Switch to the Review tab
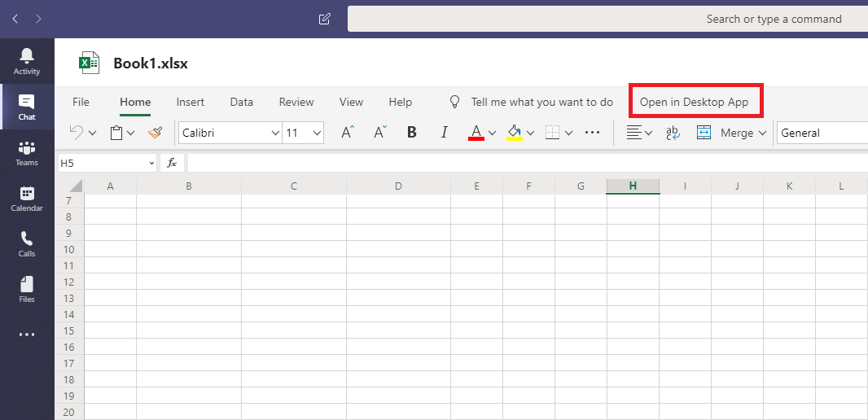Viewport: 868px width, 420px height. (296, 102)
